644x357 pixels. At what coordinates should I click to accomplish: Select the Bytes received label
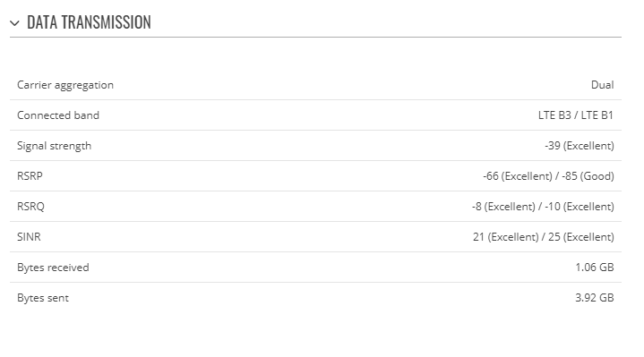pyautogui.click(x=53, y=268)
